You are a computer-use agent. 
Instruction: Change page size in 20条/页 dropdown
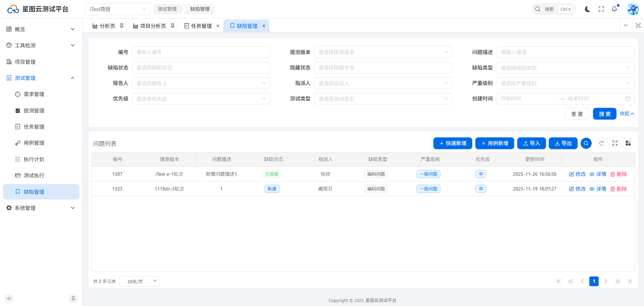tap(139, 281)
